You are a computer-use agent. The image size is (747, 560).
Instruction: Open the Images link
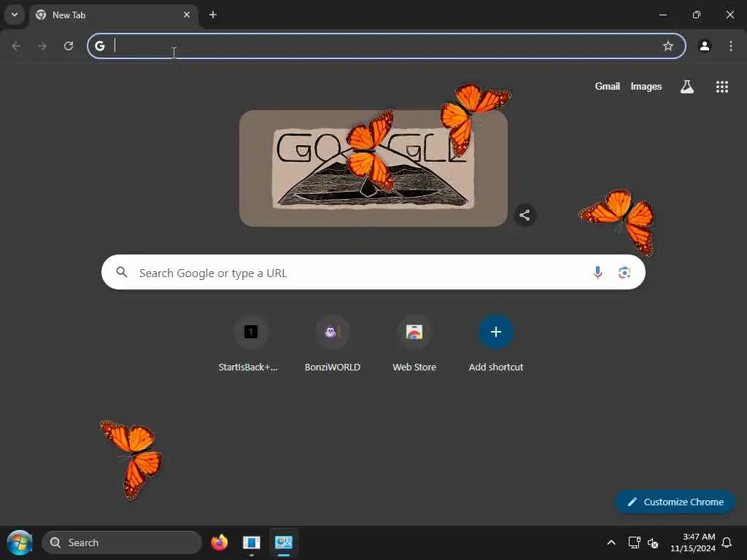point(646,86)
